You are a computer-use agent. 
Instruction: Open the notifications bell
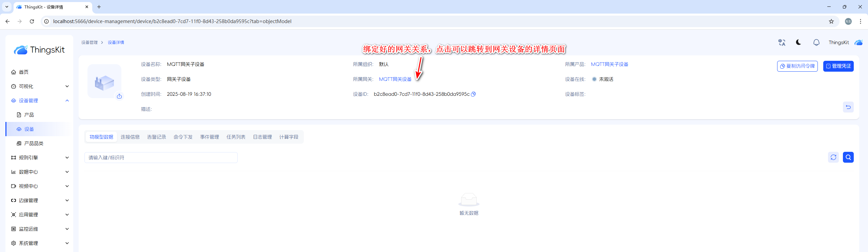pyautogui.click(x=816, y=42)
